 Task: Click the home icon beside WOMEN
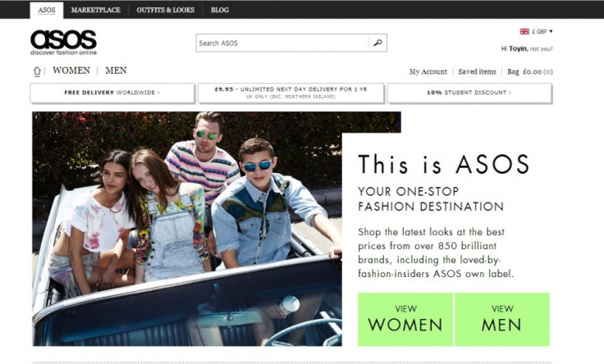[37, 71]
